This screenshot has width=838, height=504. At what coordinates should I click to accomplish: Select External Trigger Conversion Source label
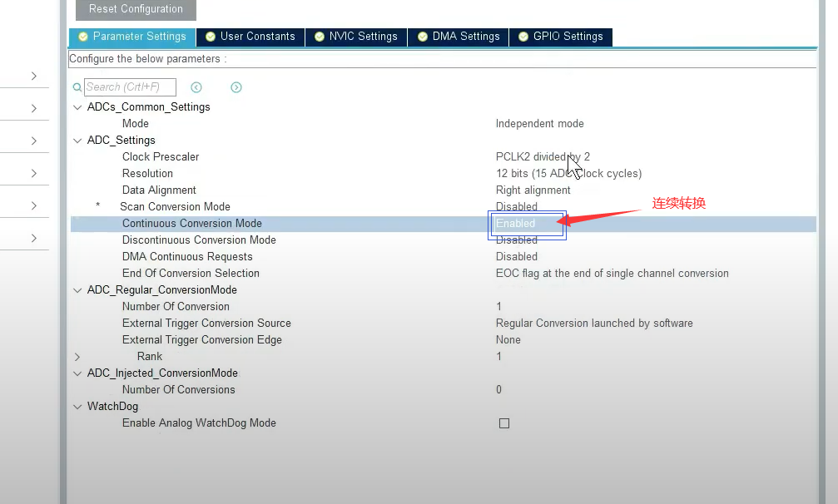[x=206, y=324]
